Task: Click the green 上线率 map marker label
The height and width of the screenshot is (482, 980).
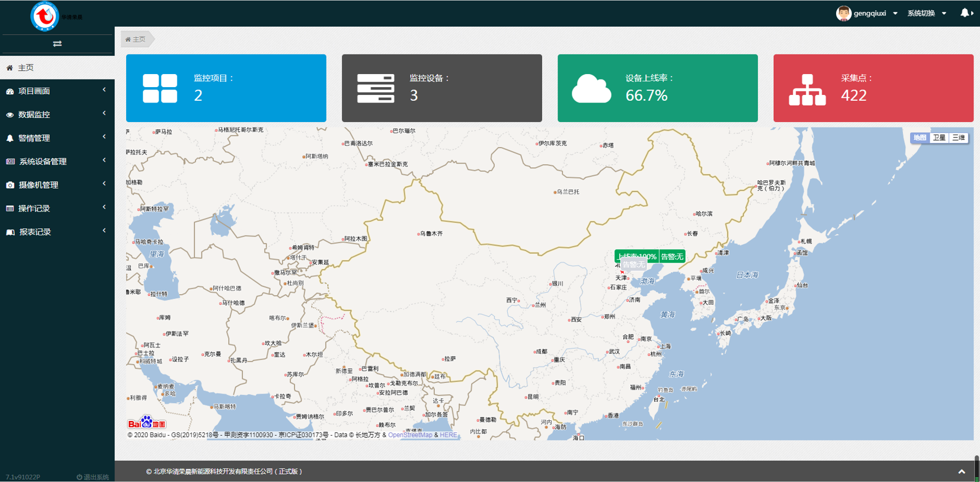Action: pyautogui.click(x=636, y=257)
